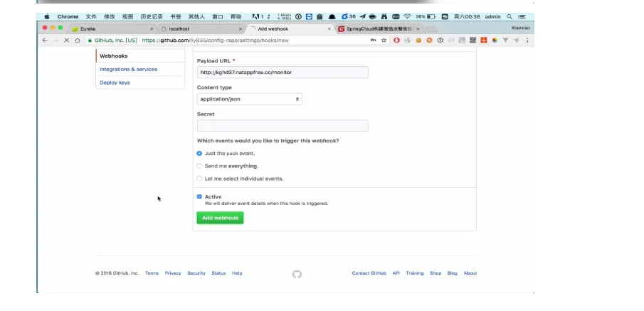Click the colorful wheel extension icon
This screenshot has width=644, height=311.
tap(495, 41)
